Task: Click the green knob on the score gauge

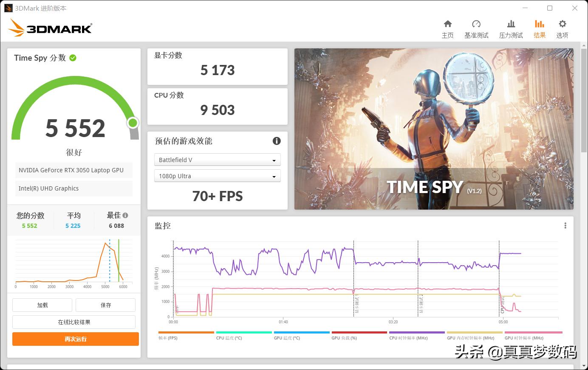Action: click(133, 123)
